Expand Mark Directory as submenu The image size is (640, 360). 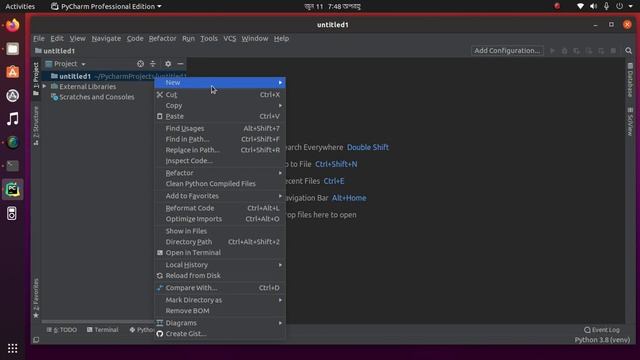[x=220, y=300]
